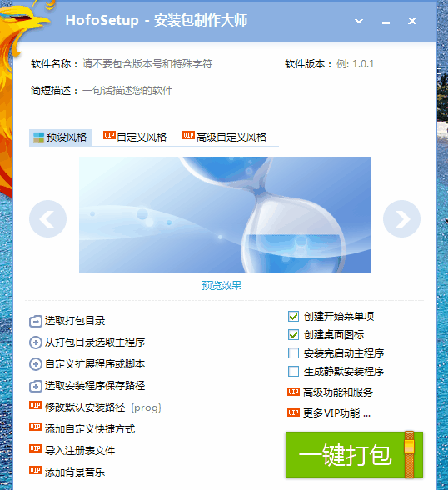The image size is (448, 490).
Task: Click the green 一键打包 button
Action: pos(355,455)
